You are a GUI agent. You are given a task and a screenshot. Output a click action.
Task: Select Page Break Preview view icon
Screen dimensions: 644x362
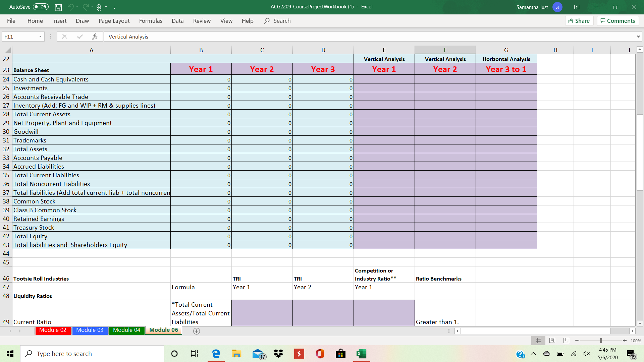tap(566, 341)
